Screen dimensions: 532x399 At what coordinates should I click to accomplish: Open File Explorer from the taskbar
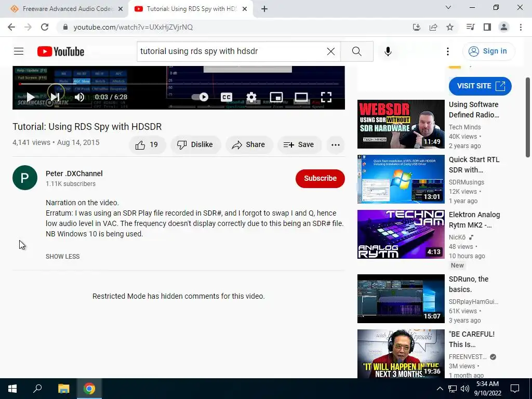(x=63, y=389)
